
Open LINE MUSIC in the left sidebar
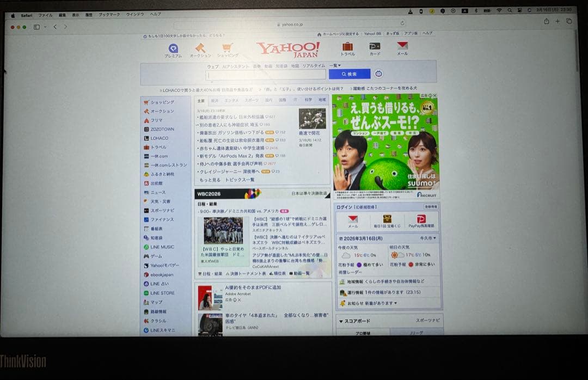click(162, 247)
